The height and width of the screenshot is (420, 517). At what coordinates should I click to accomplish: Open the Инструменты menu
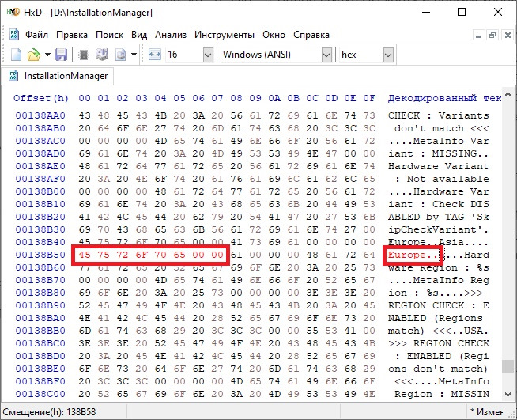[225, 35]
